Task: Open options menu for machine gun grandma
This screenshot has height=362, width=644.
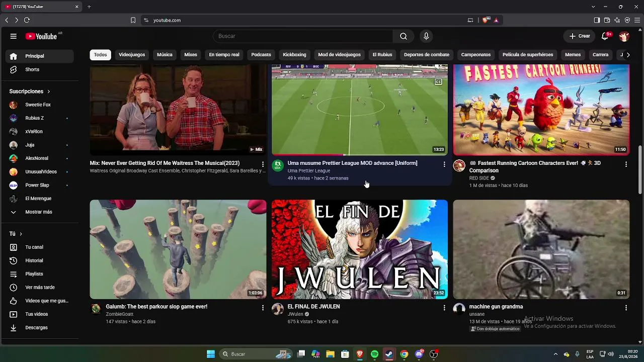Action: click(x=626, y=308)
